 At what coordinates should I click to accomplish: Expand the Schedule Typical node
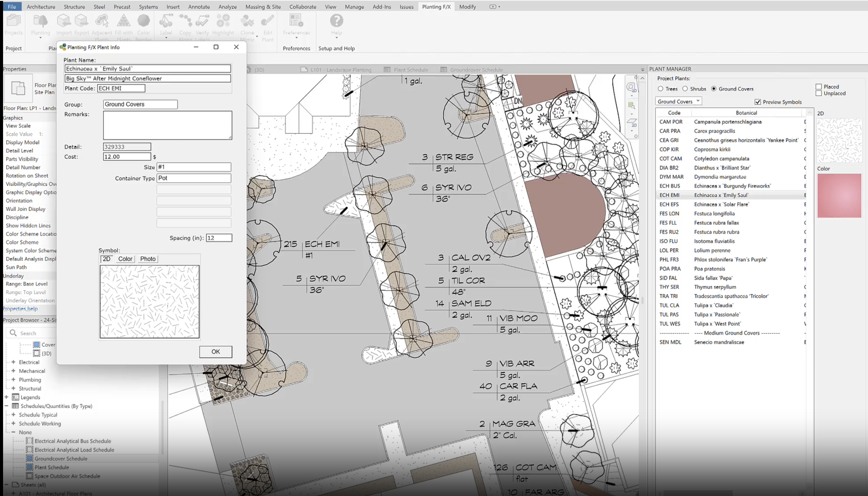(x=13, y=415)
